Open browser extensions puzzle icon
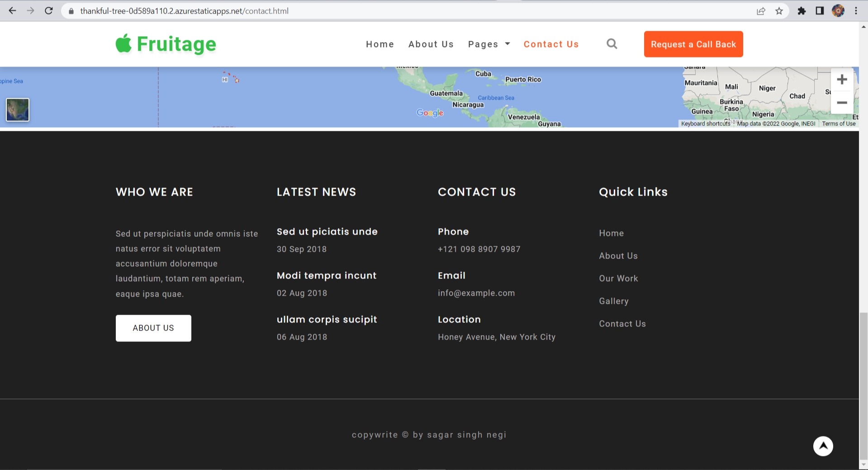Viewport: 868px width, 470px height. (x=802, y=11)
